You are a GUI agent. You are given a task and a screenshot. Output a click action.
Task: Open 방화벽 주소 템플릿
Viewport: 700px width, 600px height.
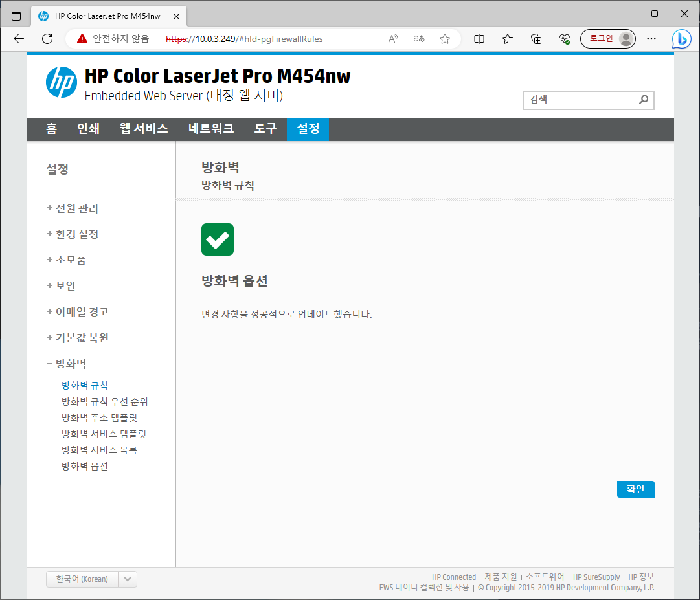pos(99,417)
